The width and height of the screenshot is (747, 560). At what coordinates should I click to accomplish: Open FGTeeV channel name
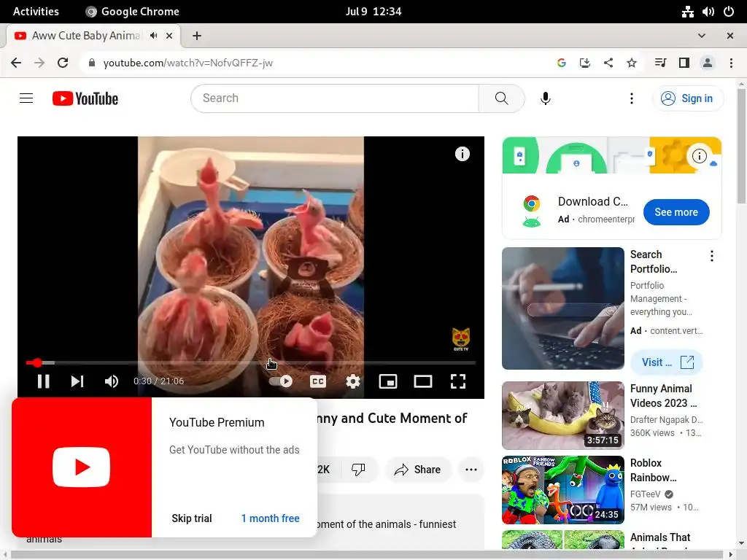(x=646, y=494)
